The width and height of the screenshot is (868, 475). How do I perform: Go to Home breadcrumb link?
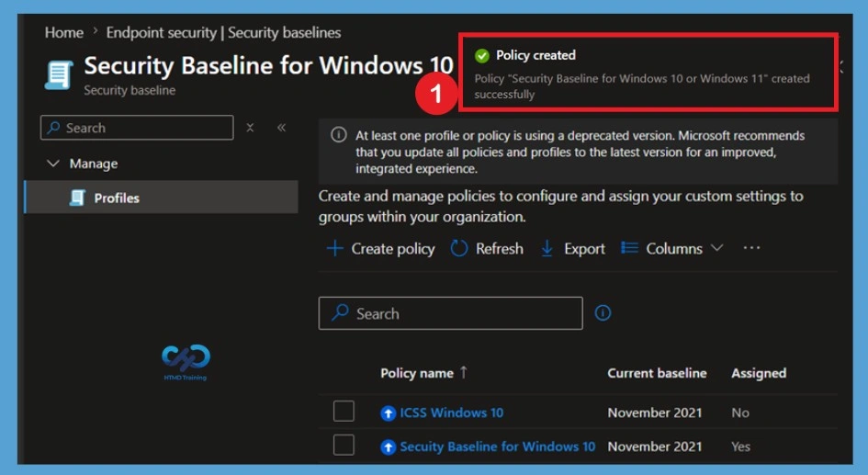tap(64, 33)
